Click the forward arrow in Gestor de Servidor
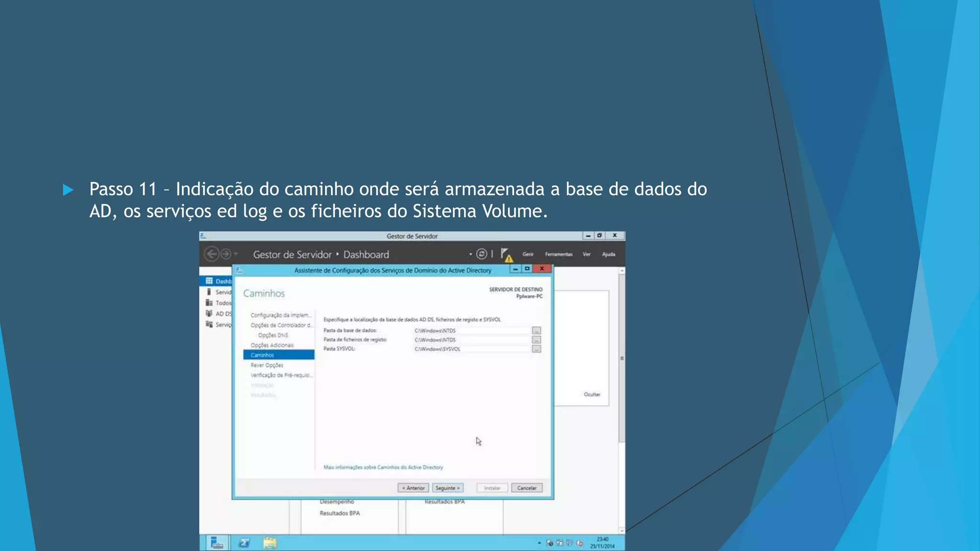Image resolution: width=980 pixels, height=551 pixels. coord(225,254)
